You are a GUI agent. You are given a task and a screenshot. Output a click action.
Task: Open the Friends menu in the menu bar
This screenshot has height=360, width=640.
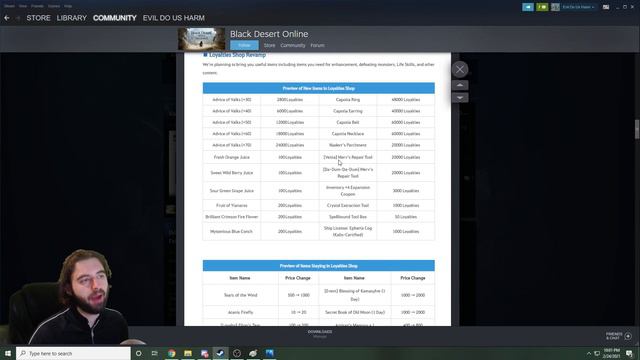pos(37,6)
